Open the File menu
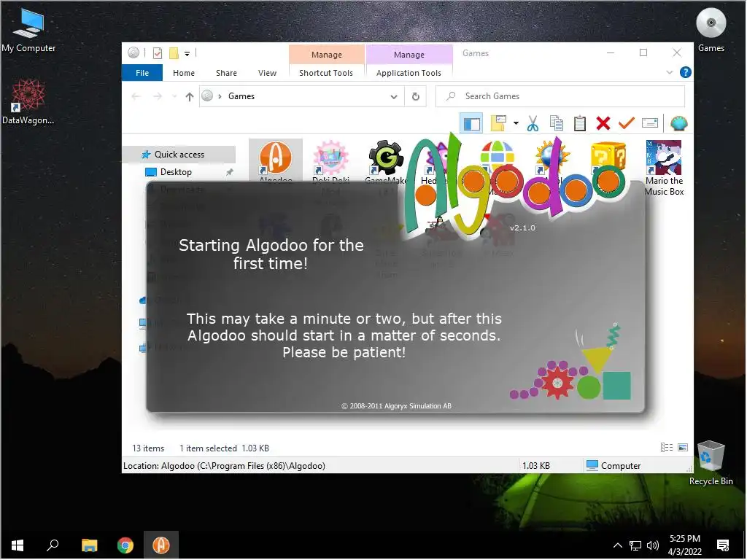This screenshot has height=560, width=747. [x=142, y=73]
